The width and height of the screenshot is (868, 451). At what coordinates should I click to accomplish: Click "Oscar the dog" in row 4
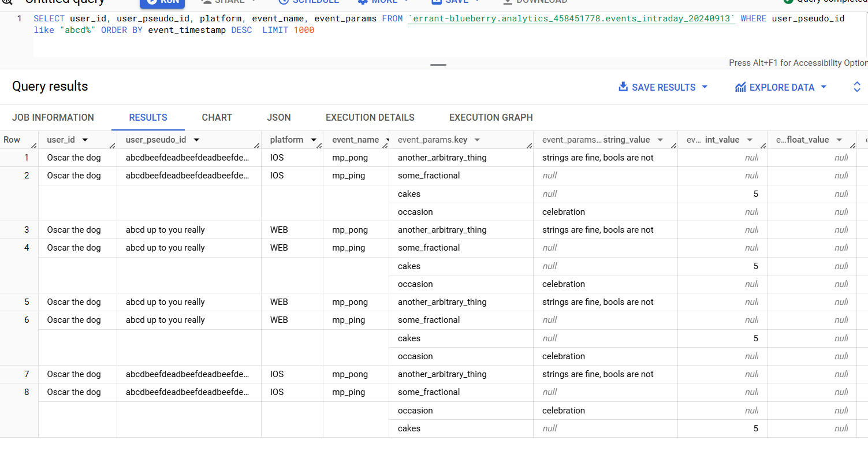[74, 248]
